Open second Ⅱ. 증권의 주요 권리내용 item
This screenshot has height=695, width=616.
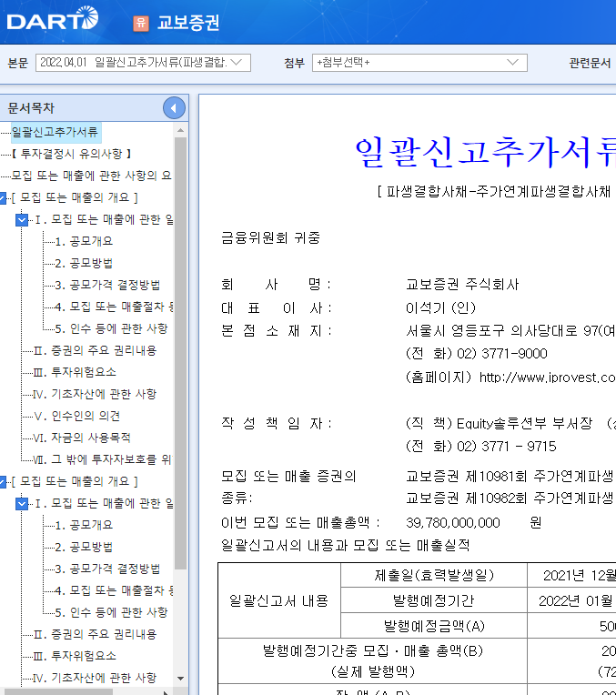click(95, 634)
